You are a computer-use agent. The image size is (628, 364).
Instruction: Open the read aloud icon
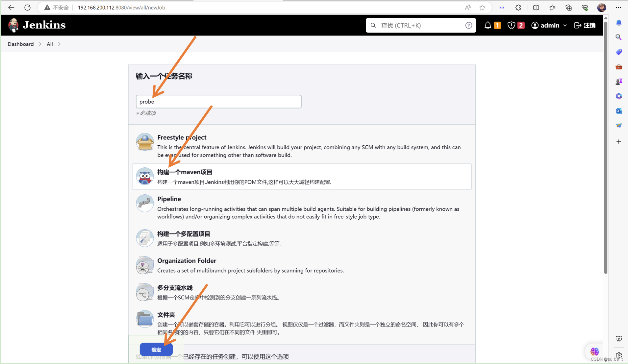[x=467, y=7]
